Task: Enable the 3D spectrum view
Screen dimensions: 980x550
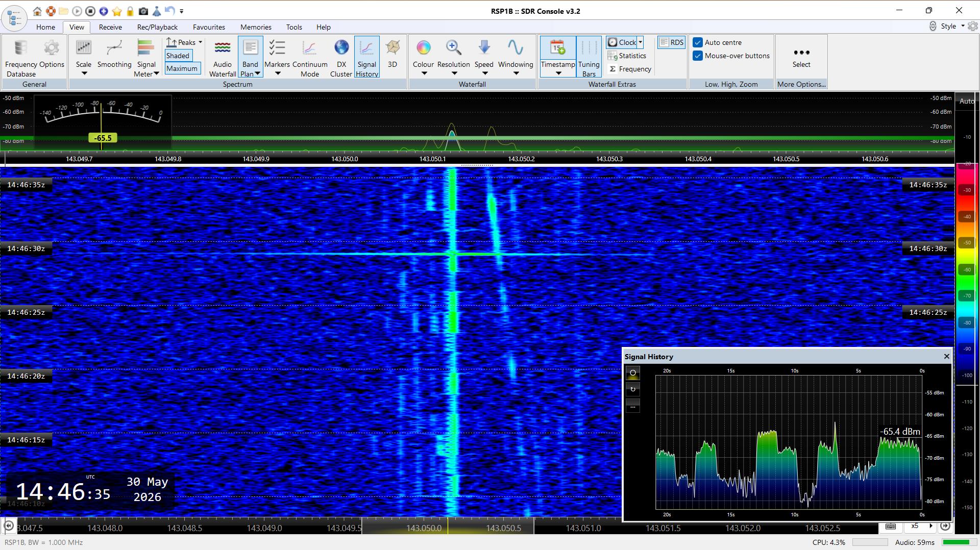Action: [x=393, y=54]
